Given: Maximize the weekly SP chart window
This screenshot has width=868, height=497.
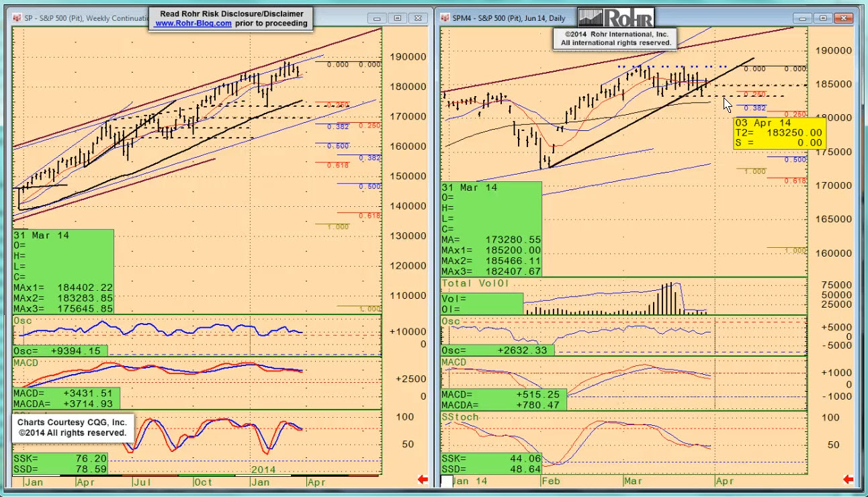Looking at the screenshot, I should pyautogui.click(x=398, y=18).
